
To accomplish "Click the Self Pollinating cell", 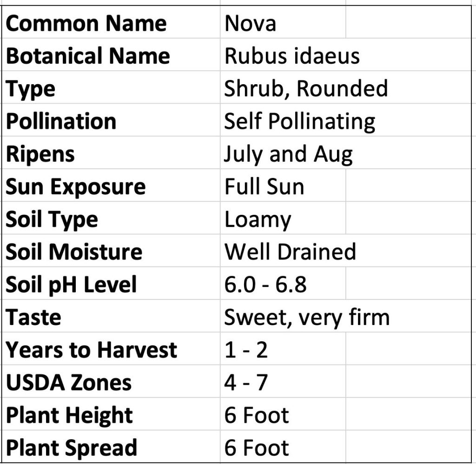I will click(283, 120).
